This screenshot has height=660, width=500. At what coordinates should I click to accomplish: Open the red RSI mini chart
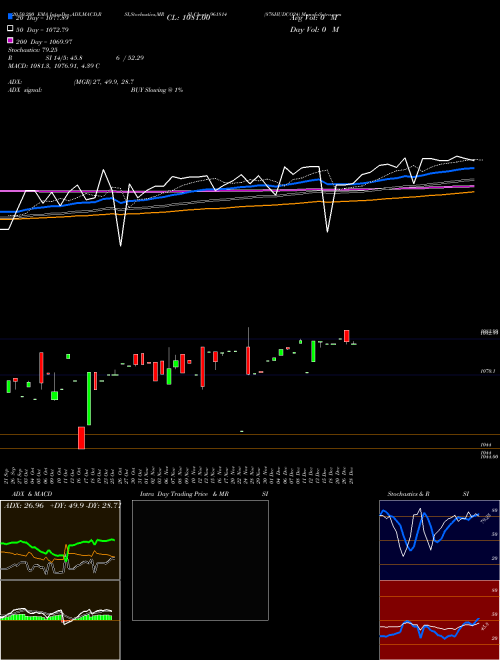click(x=439, y=620)
